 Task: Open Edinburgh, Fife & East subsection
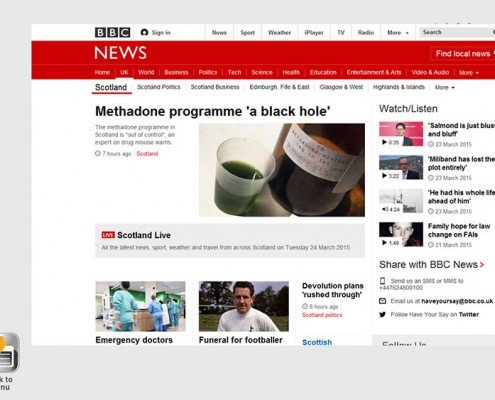(279, 87)
